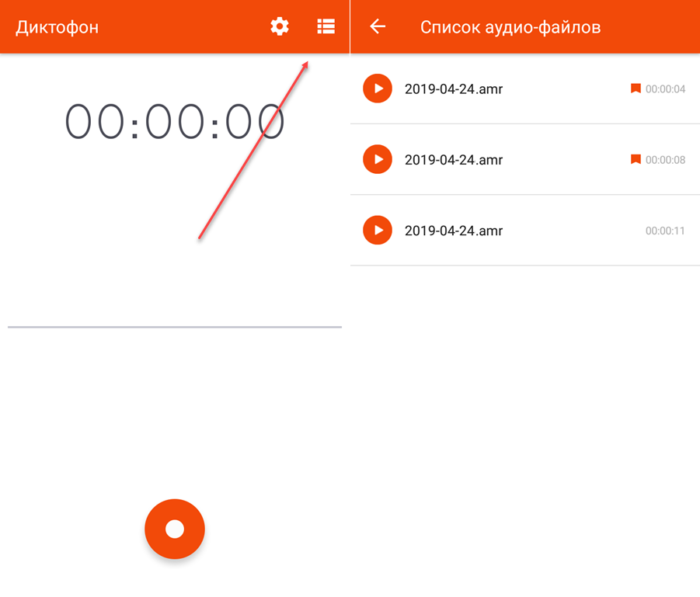The width and height of the screenshot is (700, 597).
Task: Click the 00:00:04 duration label
Action: pyautogui.click(x=665, y=90)
